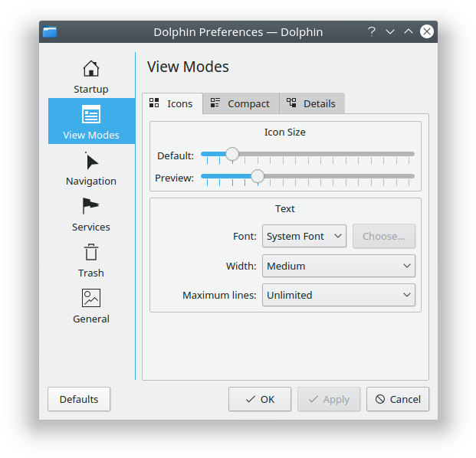This screenshot has height=458, width=476.
Task: Select the General picture icon
Action: point(91,298)
